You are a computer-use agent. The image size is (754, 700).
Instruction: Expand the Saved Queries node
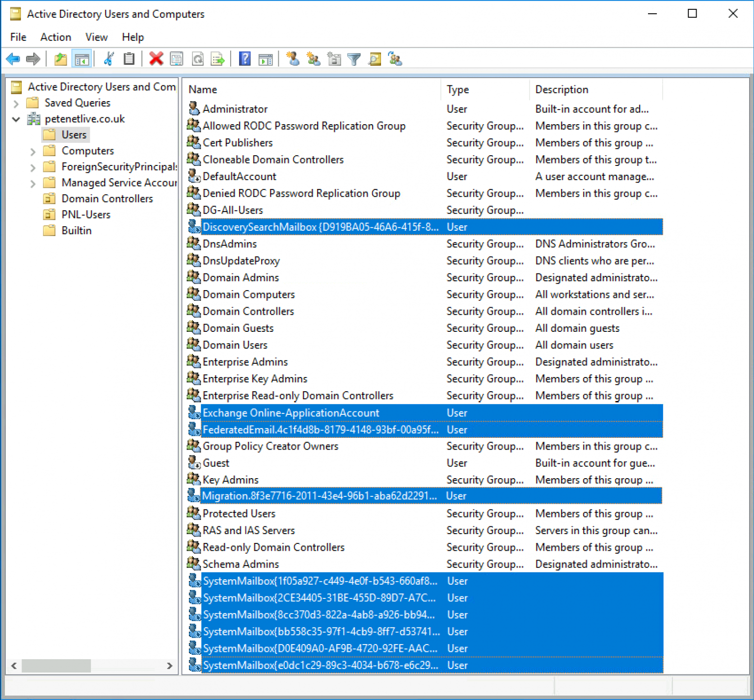pos(16,103)
